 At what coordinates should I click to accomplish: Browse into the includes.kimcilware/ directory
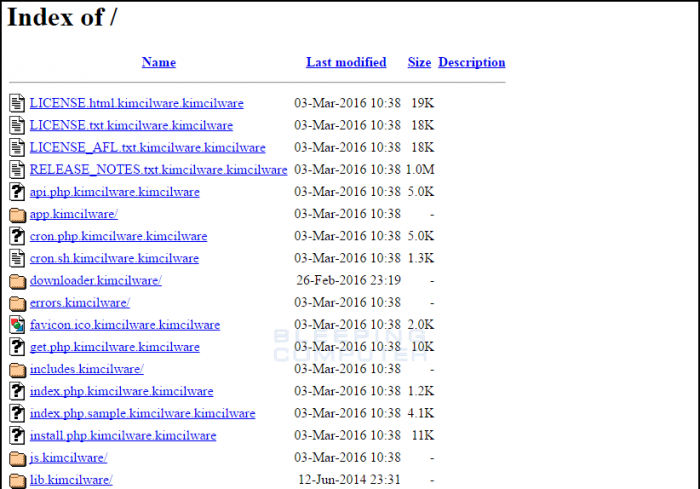[86, 369]
